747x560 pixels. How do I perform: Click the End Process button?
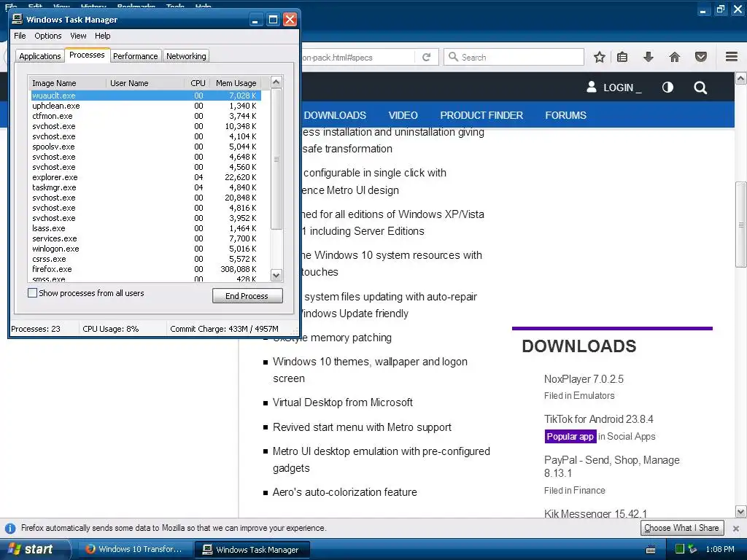(247, 296)
